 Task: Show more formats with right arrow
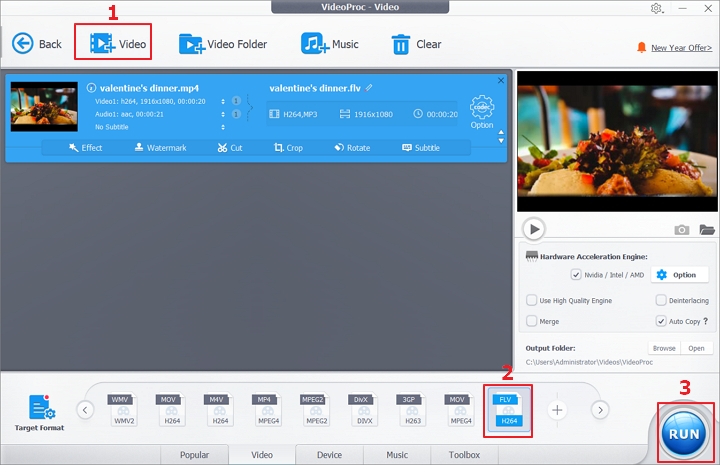pyautogui.click(x=600, y=410)
